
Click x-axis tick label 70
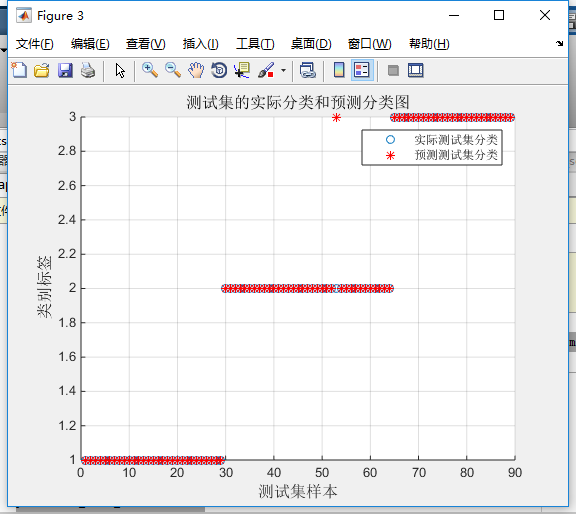click(418, 472)
